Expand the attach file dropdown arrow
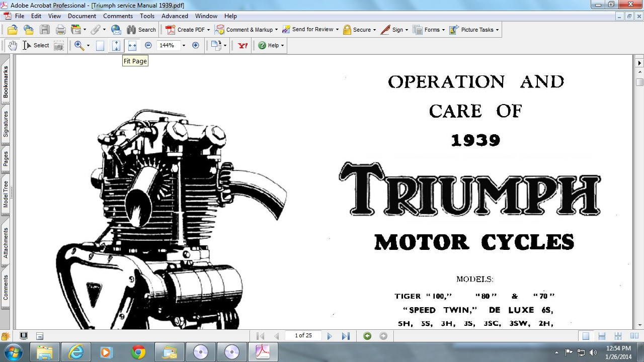The width and height of the screenshot is (644, 362). [x=104, y=30]
